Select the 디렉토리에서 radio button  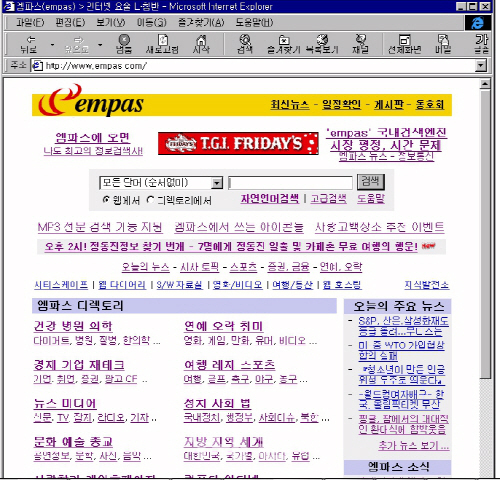(151, 200)
